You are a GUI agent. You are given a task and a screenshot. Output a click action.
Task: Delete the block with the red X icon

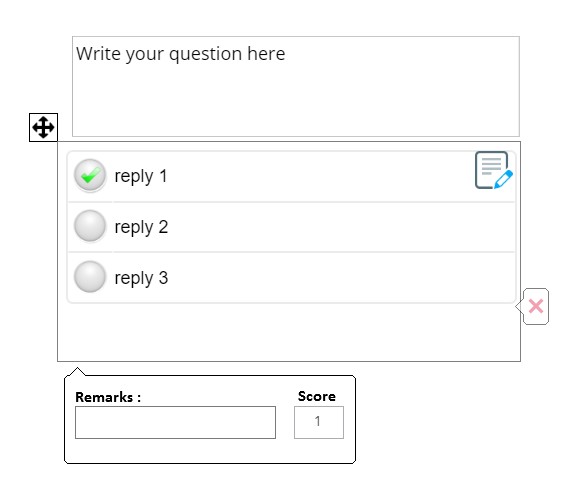coord(536,306)
